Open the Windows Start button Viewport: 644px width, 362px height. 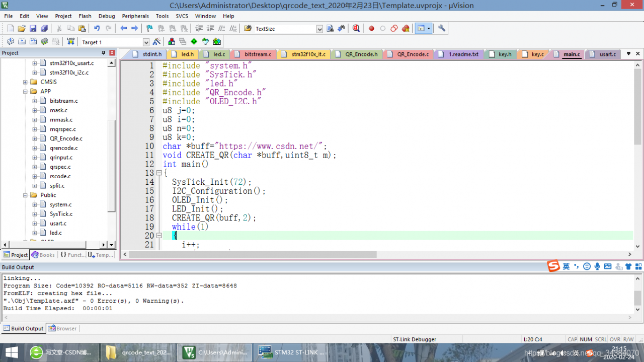tap(11, 352)
